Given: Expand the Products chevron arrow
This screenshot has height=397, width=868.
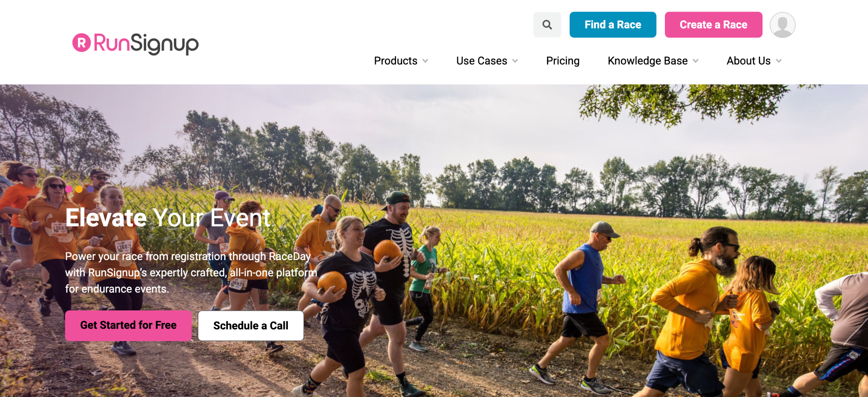Looking at the screenshot, I should point(425,61).
